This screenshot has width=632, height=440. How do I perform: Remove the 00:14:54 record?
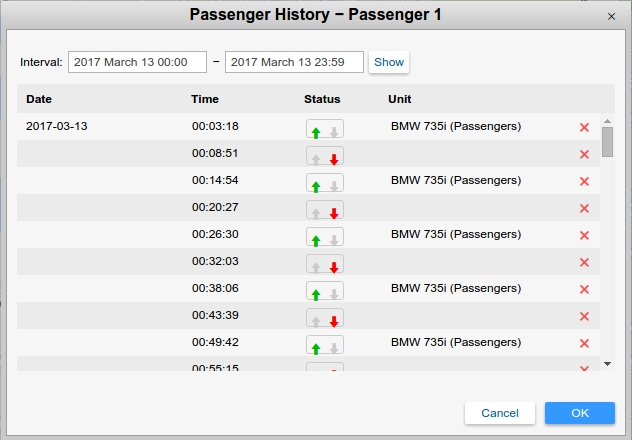pyautogui.click(x=584, y=181)
